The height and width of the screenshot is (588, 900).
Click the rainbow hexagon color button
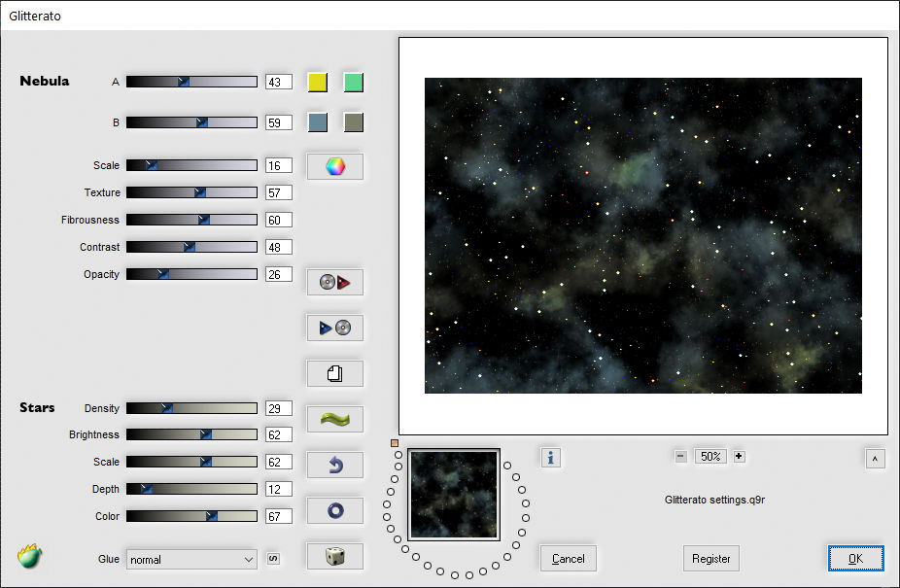335,166
